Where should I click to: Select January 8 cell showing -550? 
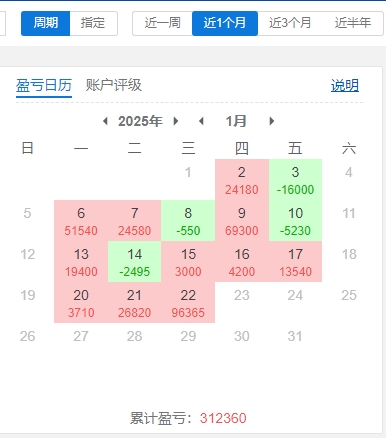(188, 221)
